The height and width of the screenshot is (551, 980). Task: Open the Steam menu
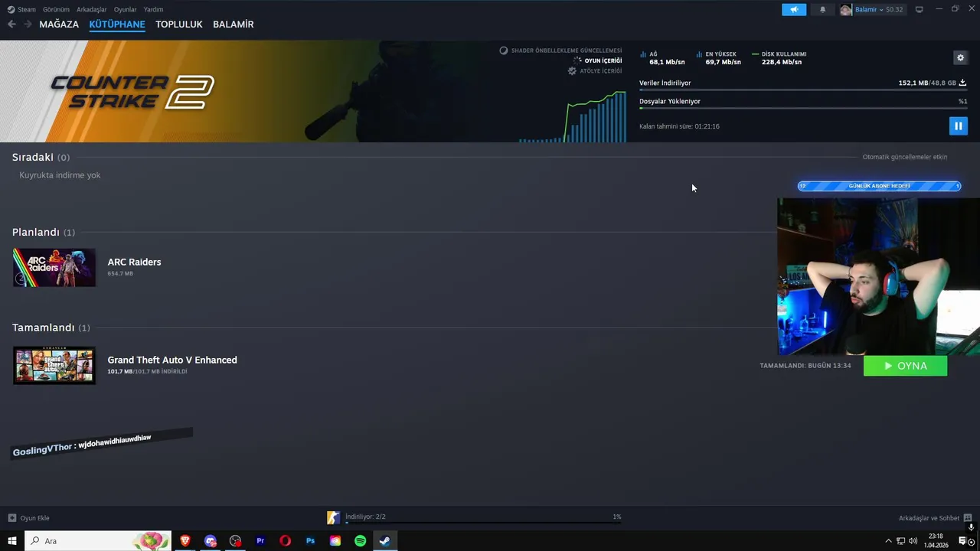point(21,9)
